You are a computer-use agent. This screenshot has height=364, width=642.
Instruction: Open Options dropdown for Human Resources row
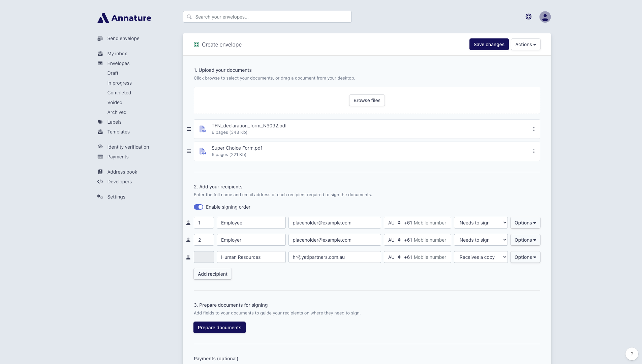(525, 257)
